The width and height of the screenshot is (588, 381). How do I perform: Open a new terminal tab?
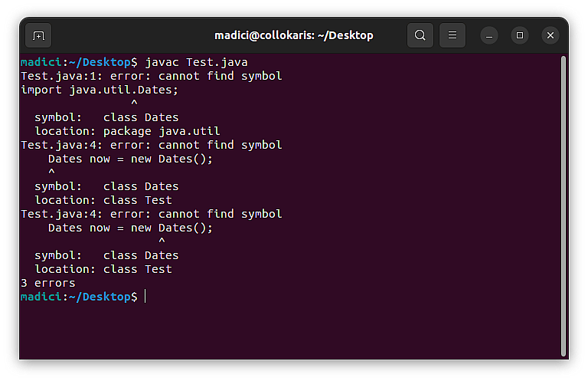click(38, 36)
